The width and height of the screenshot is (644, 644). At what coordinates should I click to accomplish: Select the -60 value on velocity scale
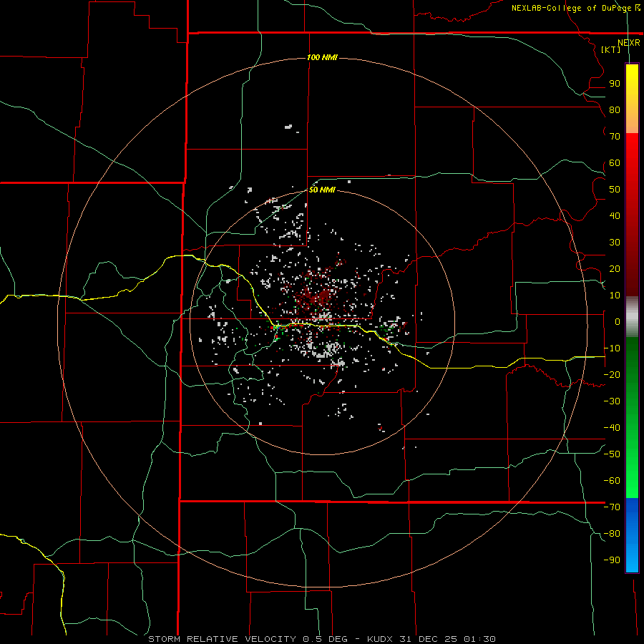pos(612,481)
